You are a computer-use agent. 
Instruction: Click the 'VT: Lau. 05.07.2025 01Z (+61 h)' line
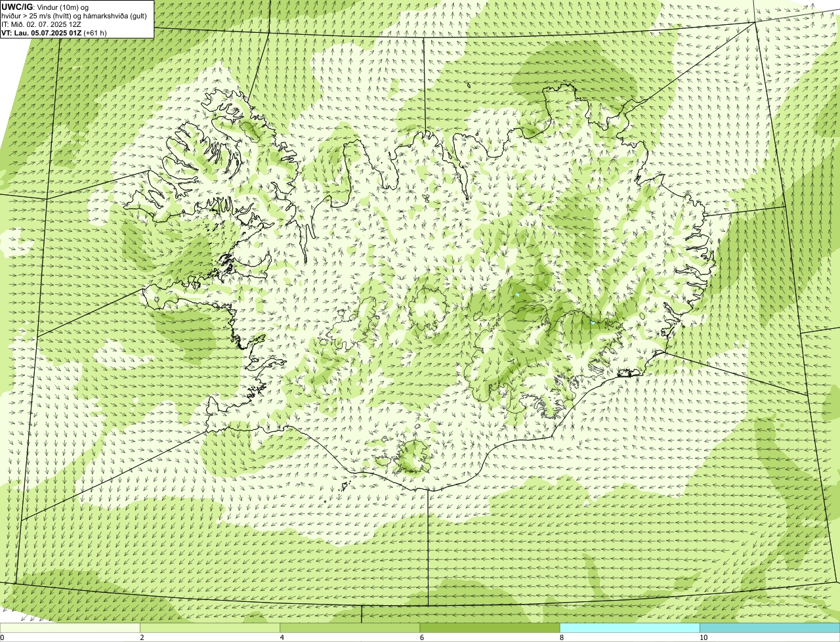coord(54,33)
